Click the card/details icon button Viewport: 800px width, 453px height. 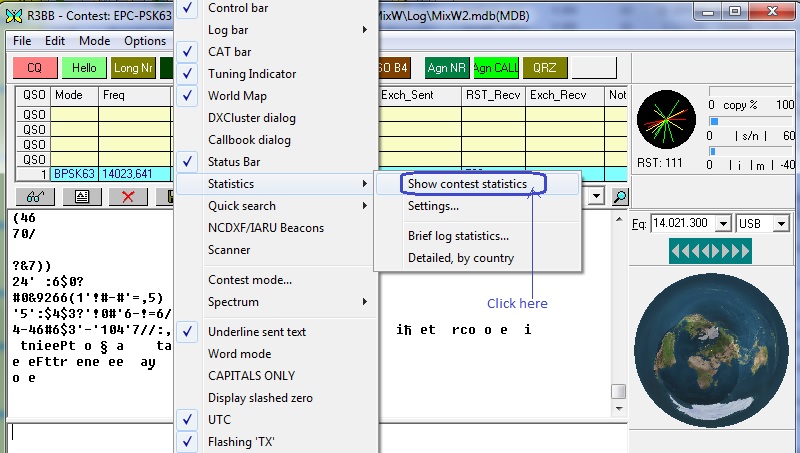tap(81, 197)
